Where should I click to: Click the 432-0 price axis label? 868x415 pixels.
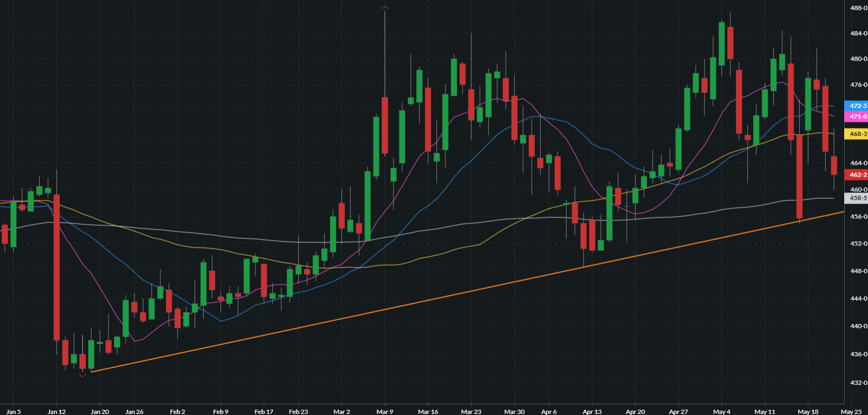click(x=858, y=382)
